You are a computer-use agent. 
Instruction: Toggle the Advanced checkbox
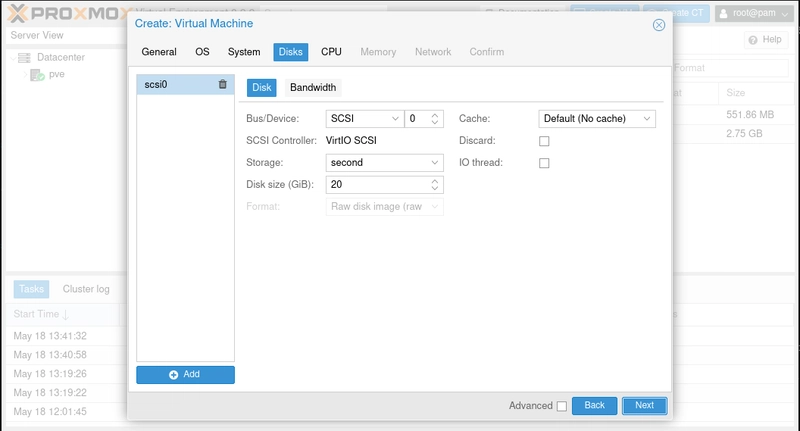[x=561, y=406]
